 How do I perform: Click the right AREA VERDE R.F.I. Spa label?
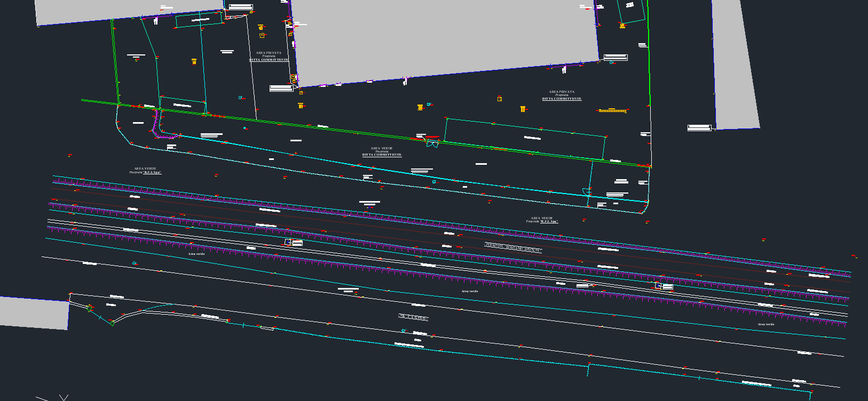tap(542, 220)
